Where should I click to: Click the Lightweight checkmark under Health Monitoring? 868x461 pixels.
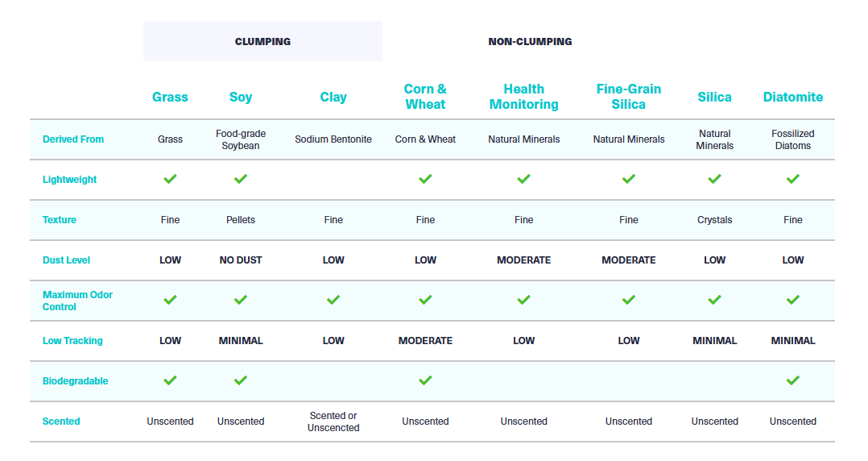523,179
